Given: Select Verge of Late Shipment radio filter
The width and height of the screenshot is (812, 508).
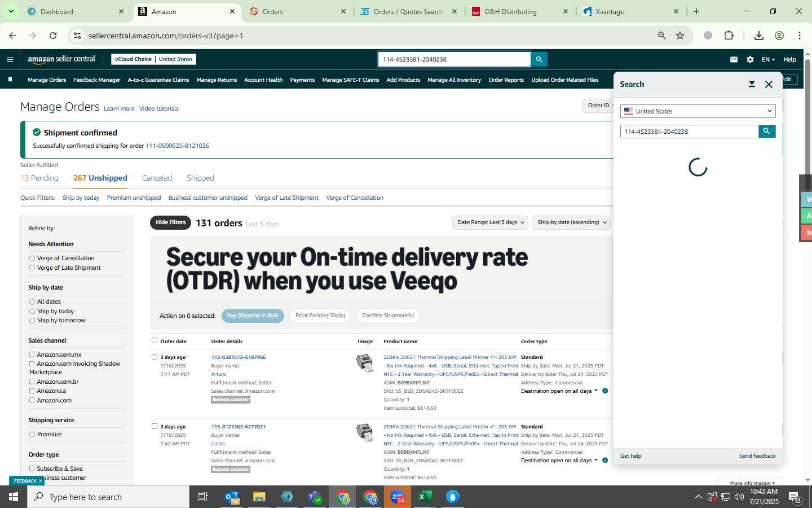Looking at the screenshot, I should point(32,268).
